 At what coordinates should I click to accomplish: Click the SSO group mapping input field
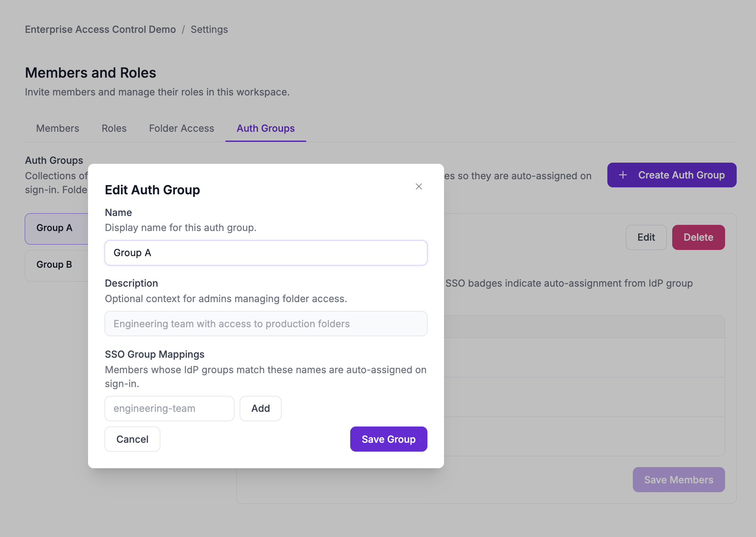tap(170, 408)
